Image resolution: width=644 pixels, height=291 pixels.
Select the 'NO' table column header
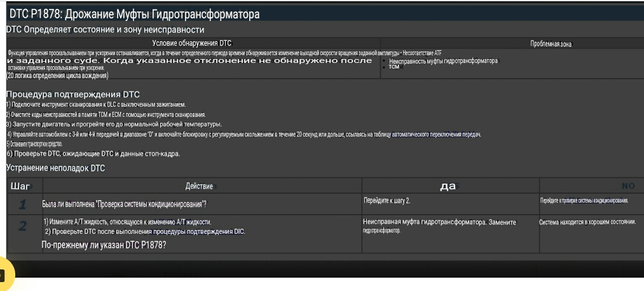[x=627, y=186]
